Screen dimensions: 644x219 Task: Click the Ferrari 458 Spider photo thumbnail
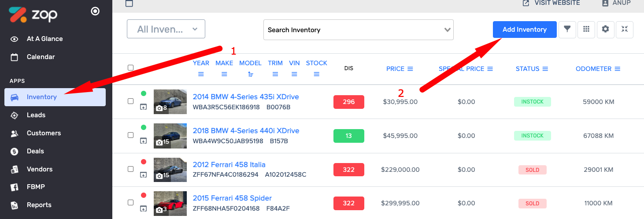(170, 204)
